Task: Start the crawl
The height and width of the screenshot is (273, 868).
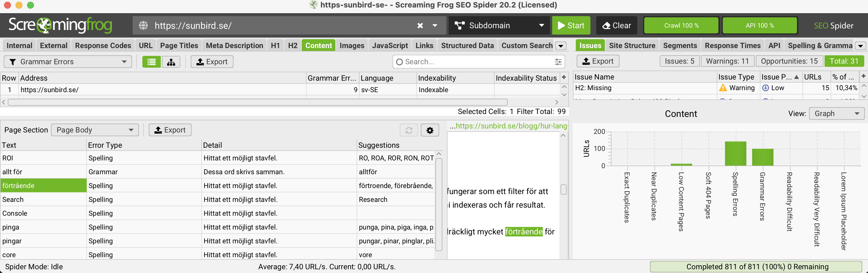Action: tap(571, 26)
